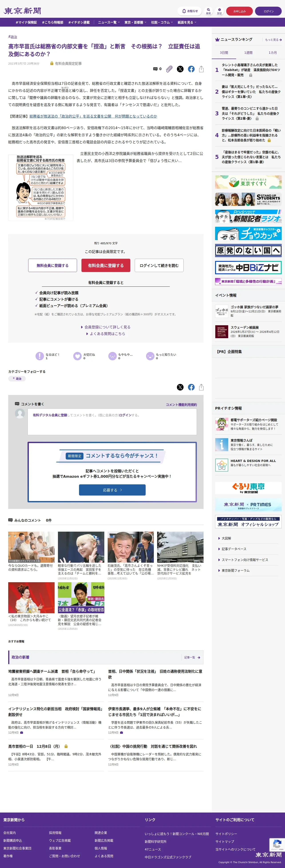
Task: Click 無料会員に登録する button
Action: pos(53,266)
